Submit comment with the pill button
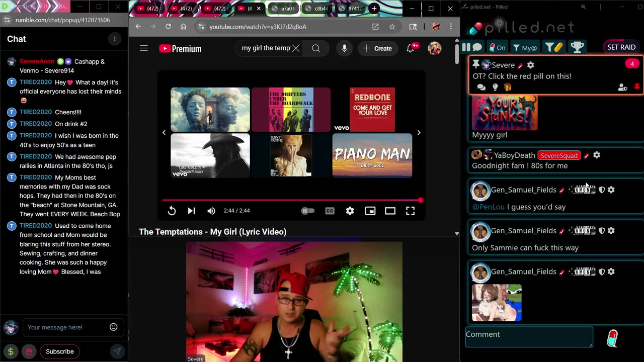This screenshot has height=362, width=644. 612,338
